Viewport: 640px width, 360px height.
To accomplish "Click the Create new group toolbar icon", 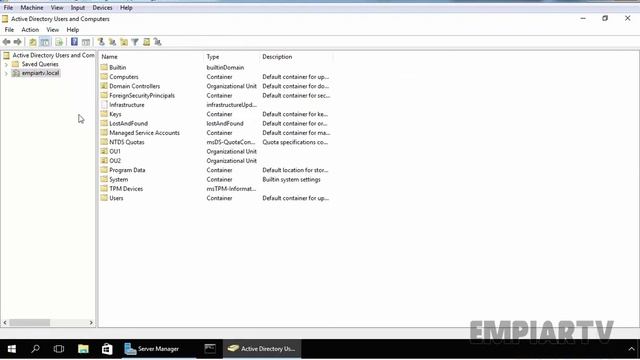I will tap(112, 42).
